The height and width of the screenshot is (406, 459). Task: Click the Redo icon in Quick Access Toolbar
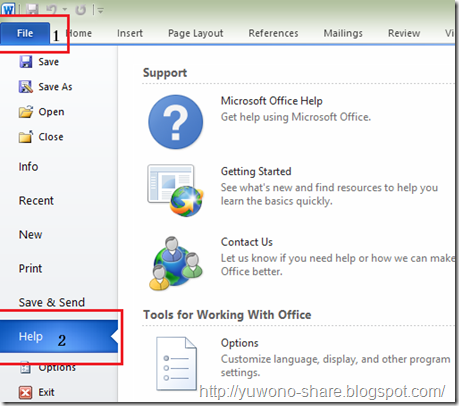coord(80,10)
